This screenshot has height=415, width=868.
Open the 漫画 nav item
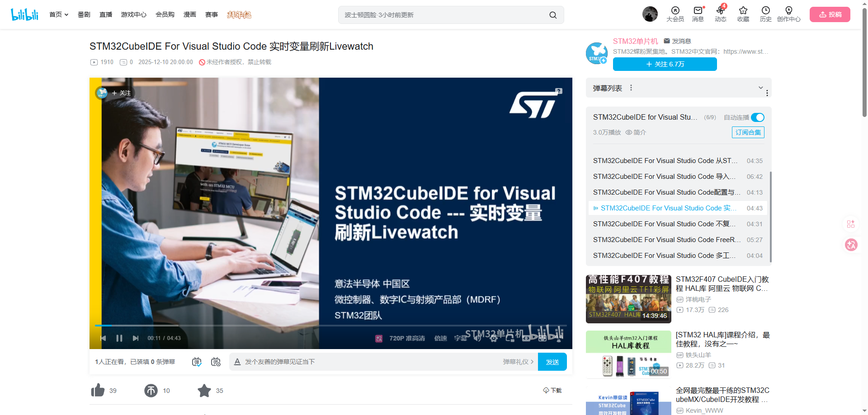(x=190, y=14)
